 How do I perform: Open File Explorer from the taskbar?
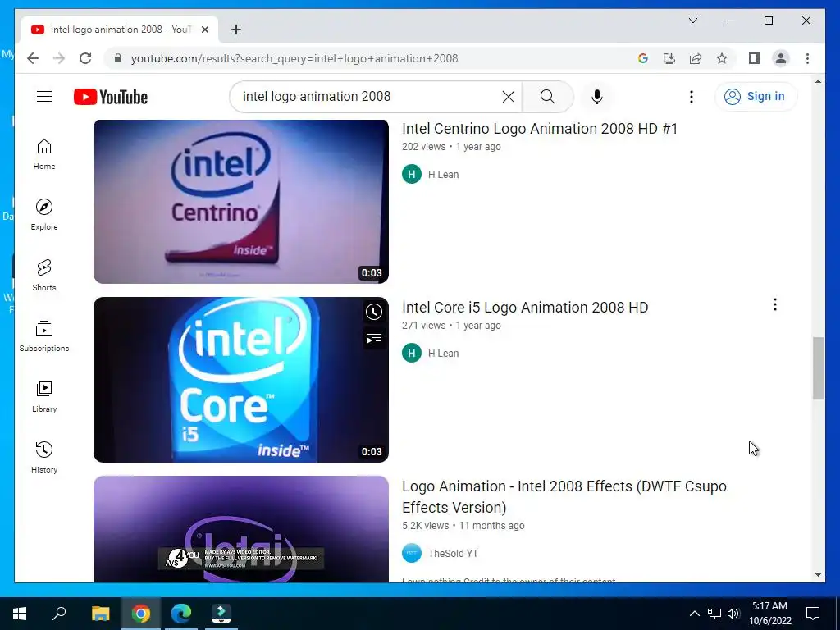click(100, 614)
